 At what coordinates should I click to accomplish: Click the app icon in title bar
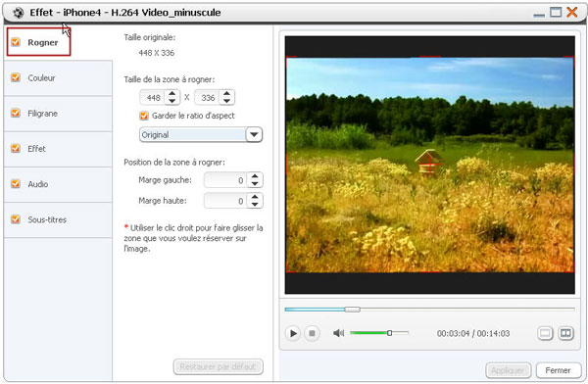(18, 13)
